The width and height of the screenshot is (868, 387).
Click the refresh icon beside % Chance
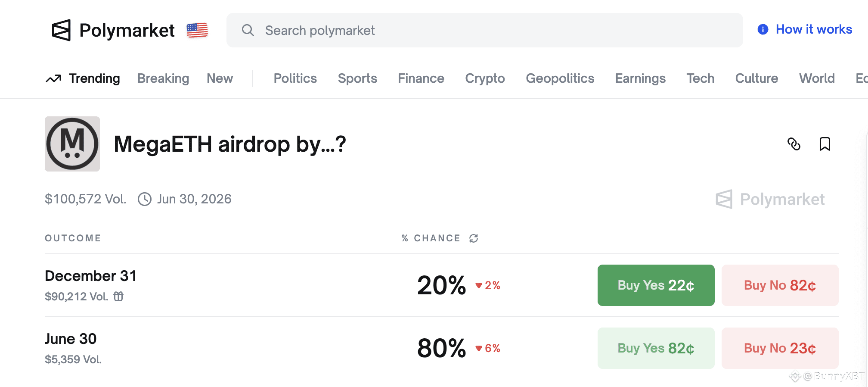tap(474, 238)
